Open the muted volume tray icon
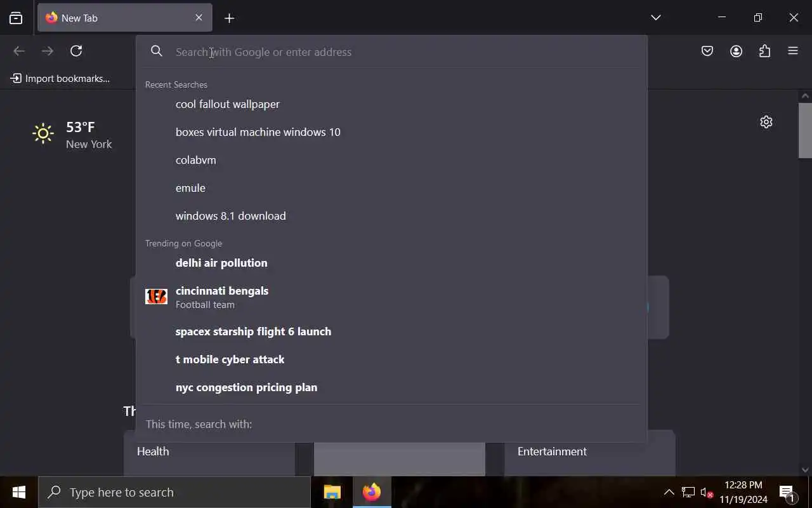 click(707, 492)
